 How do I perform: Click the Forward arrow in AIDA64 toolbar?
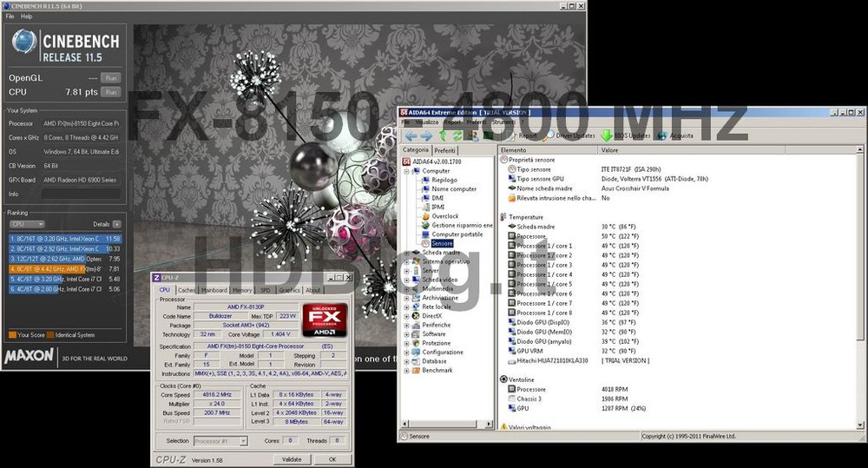click(426, 135)
